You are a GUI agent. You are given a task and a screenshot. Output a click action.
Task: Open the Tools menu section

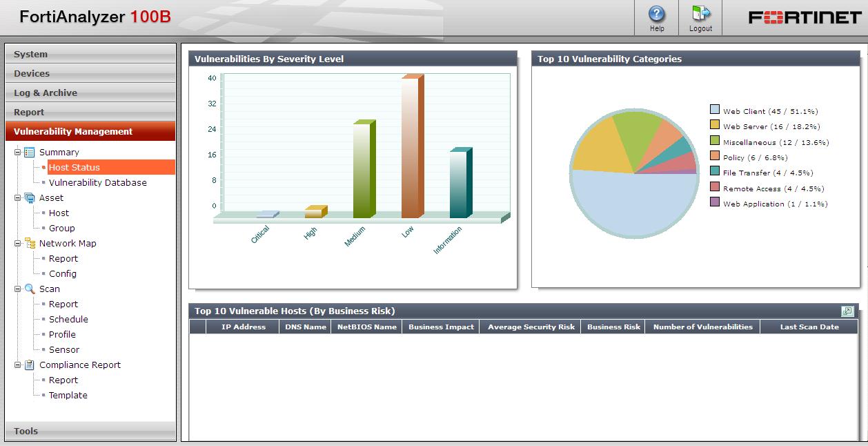(x=90, y=431)
